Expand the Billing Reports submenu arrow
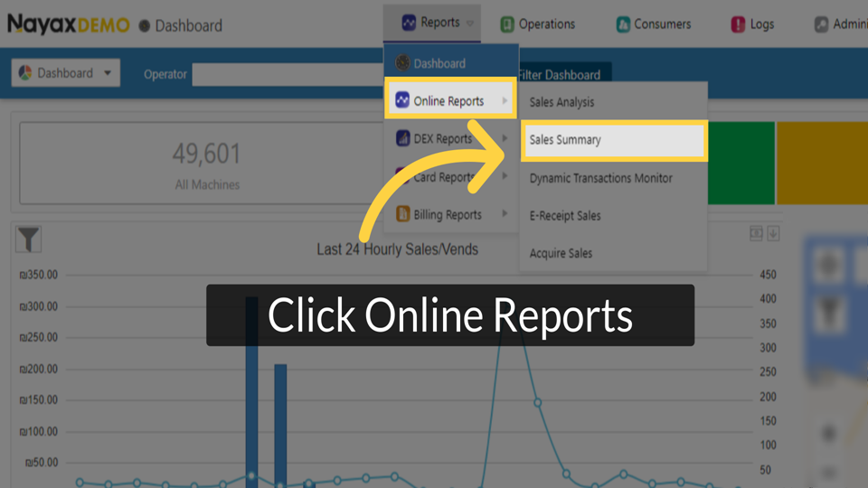The width and height of the screenshot is (868, 488). [505, 213]
